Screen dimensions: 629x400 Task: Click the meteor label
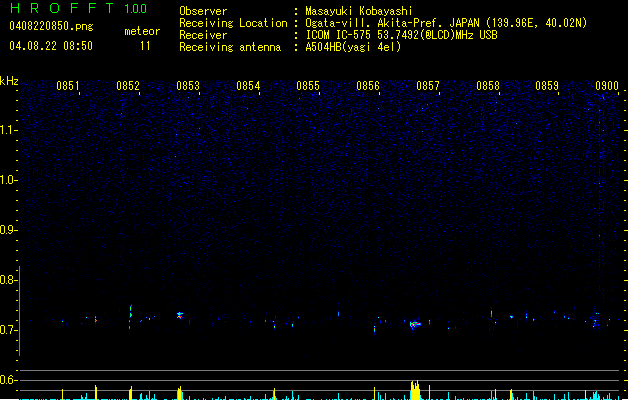(142, 31)
